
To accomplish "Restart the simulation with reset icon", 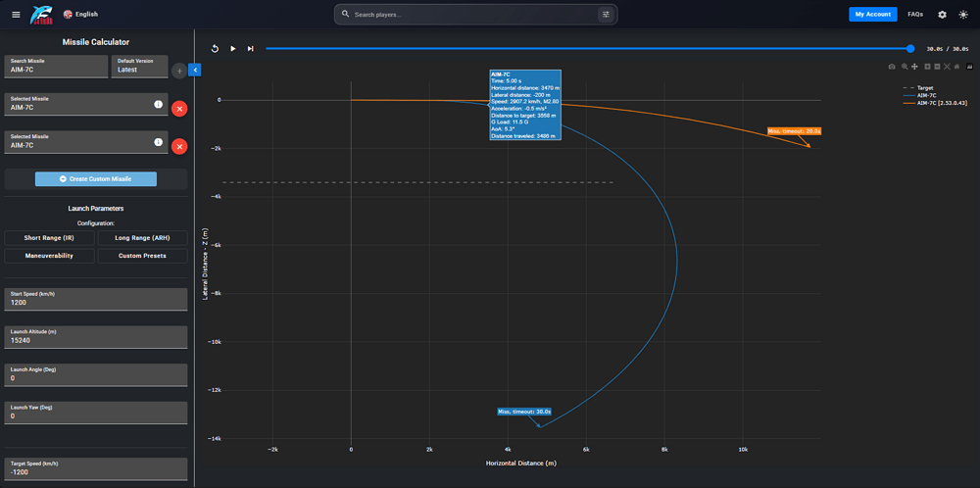I will coord(215,49).
